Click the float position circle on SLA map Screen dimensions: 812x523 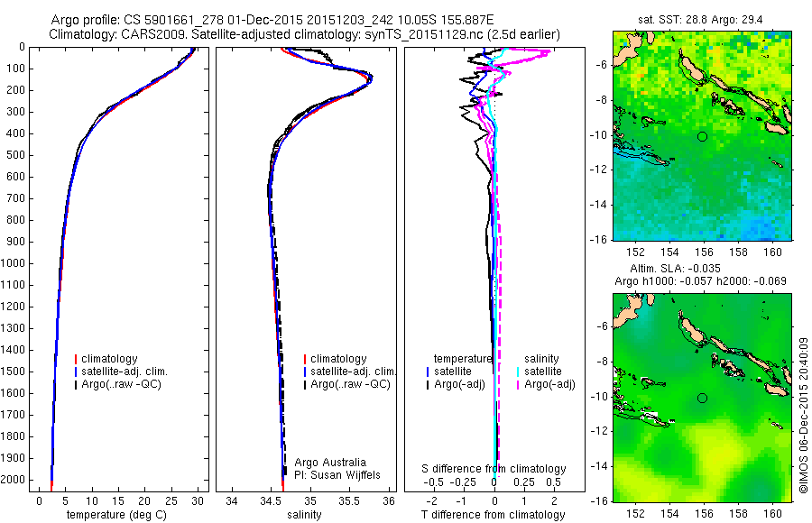[702, 398]
